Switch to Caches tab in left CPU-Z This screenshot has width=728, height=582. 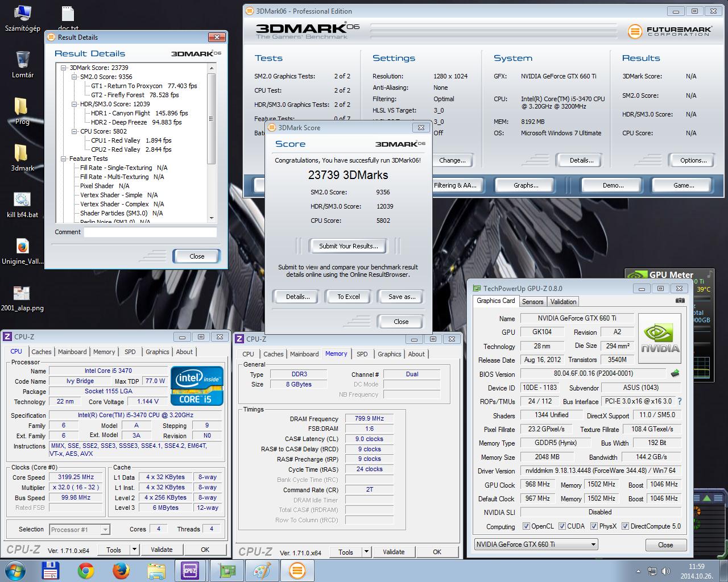42,352
